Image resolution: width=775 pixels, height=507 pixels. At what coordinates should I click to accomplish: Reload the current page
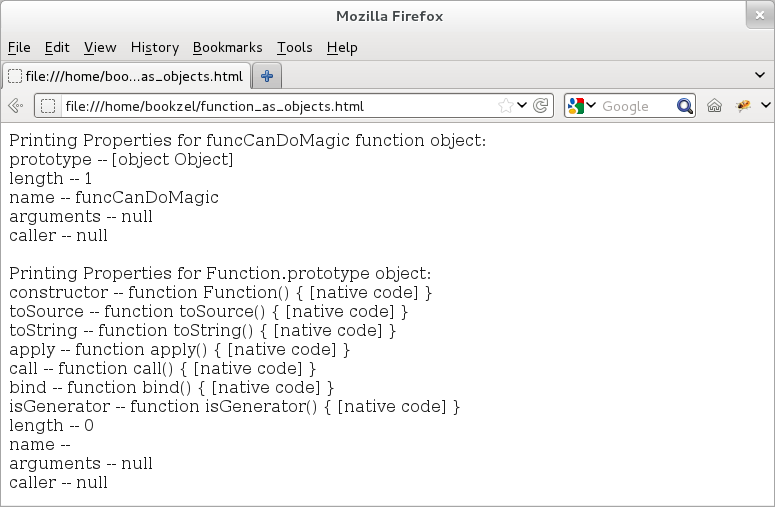(x=541, y=106)
